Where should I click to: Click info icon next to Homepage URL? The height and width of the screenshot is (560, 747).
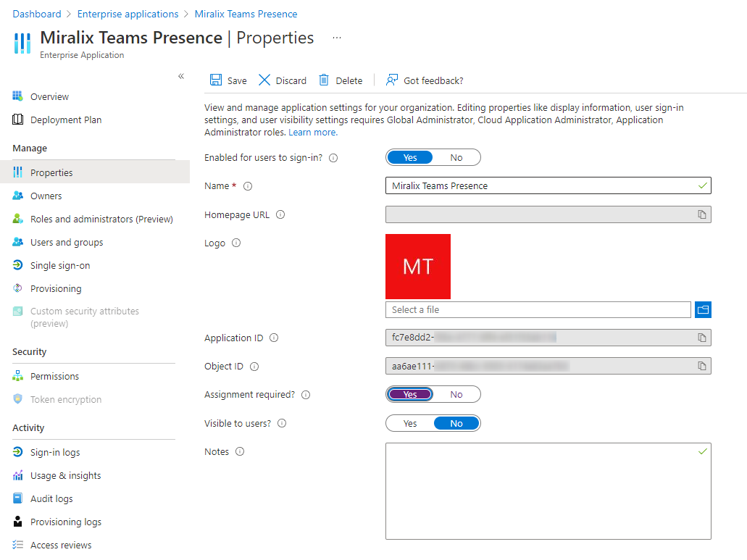pyautogui.click(x=280, y=214)
